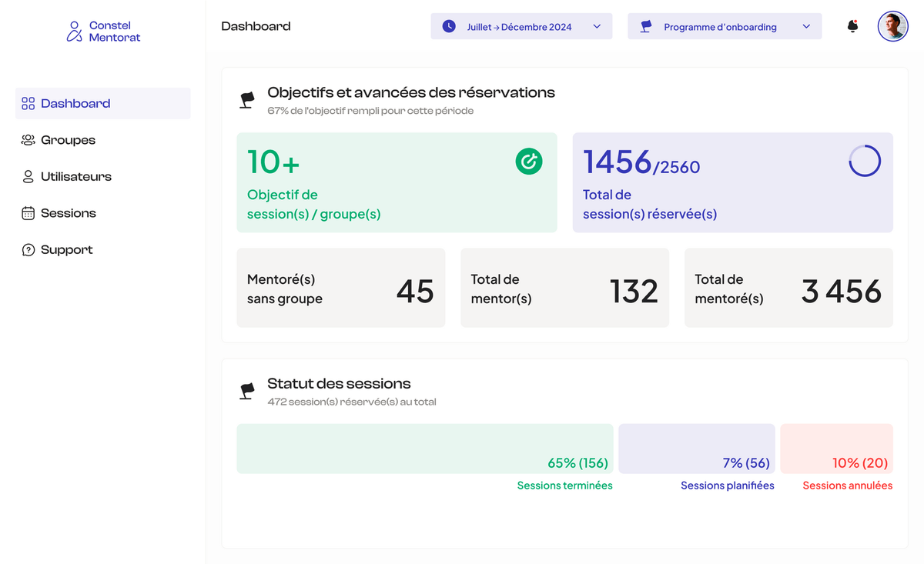Viewport: 924px width, 564px height.
Task: Open notifications bell icon
Action: coord(852,26)
